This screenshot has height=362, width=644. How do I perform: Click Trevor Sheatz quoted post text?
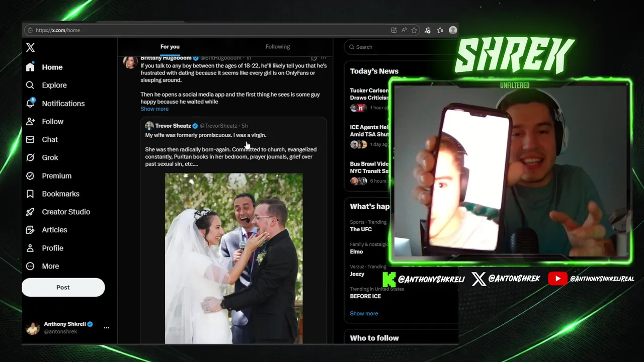(231, 149)
